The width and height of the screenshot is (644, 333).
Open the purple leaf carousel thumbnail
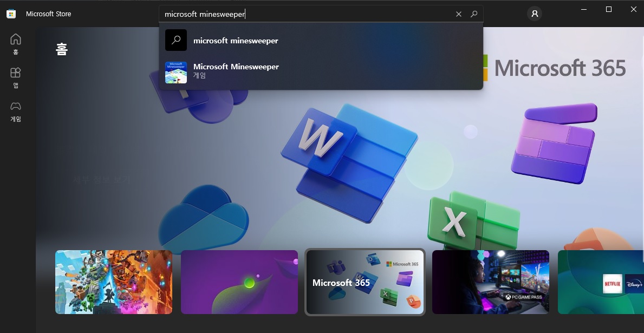239,282
